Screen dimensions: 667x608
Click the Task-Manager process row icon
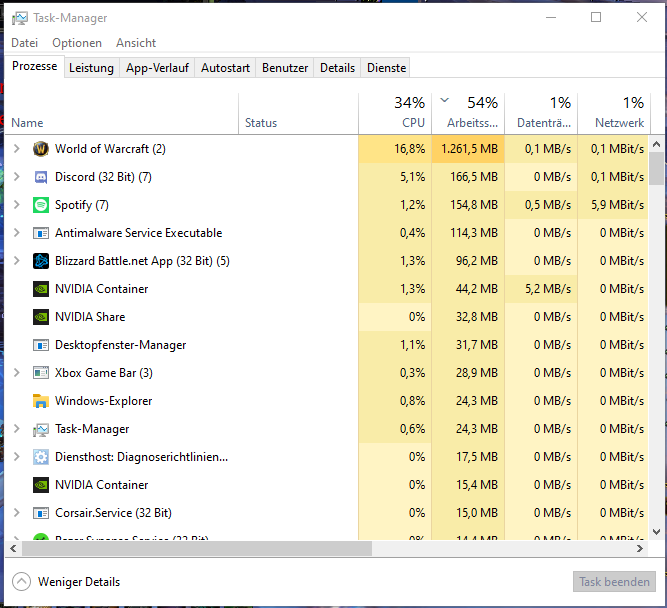[x=41, y=430]
